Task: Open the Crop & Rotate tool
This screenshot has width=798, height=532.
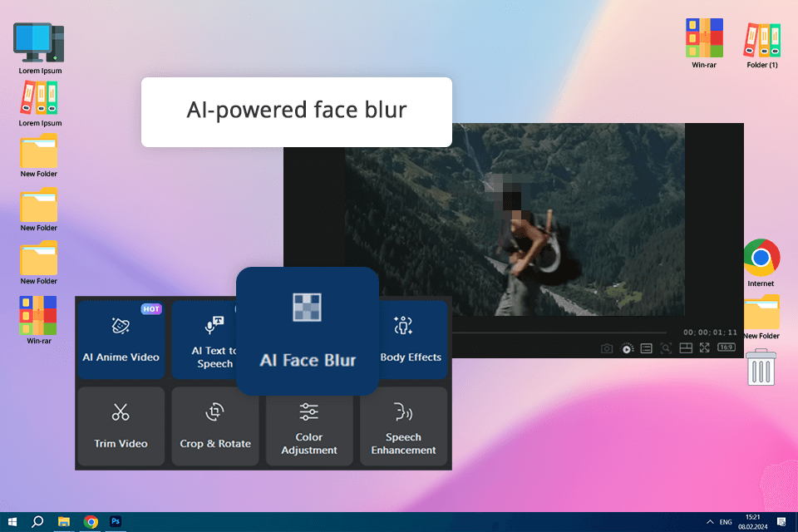Action: pyautogui.click(x=215, y=426)
